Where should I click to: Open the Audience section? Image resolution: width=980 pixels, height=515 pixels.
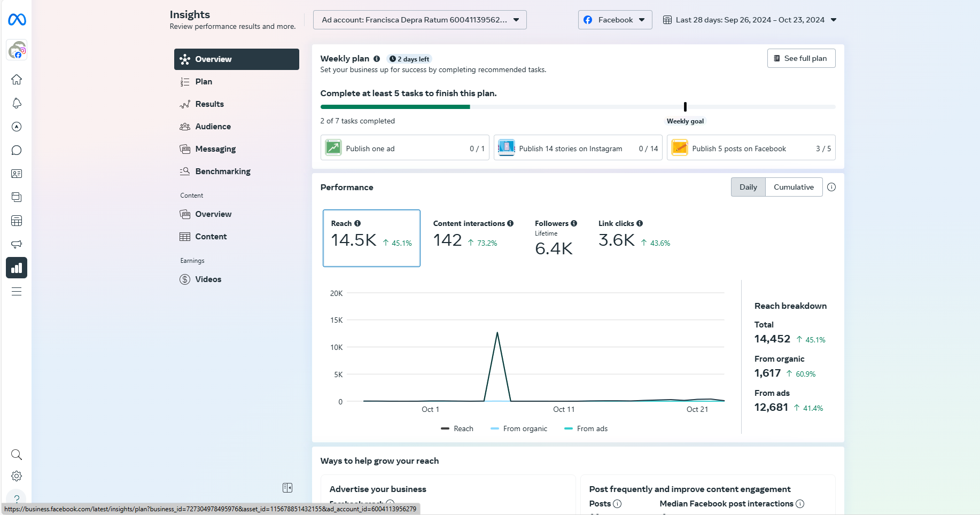tap(237, 127)
